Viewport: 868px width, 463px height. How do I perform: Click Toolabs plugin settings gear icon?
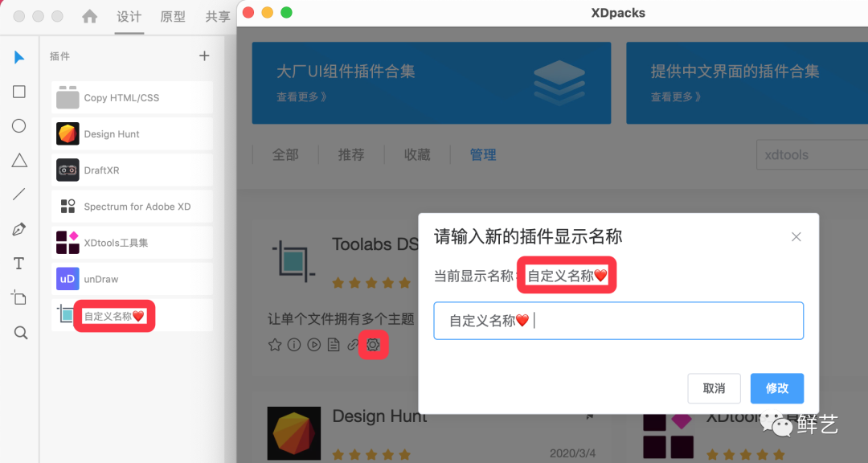(x=373, y=345)
